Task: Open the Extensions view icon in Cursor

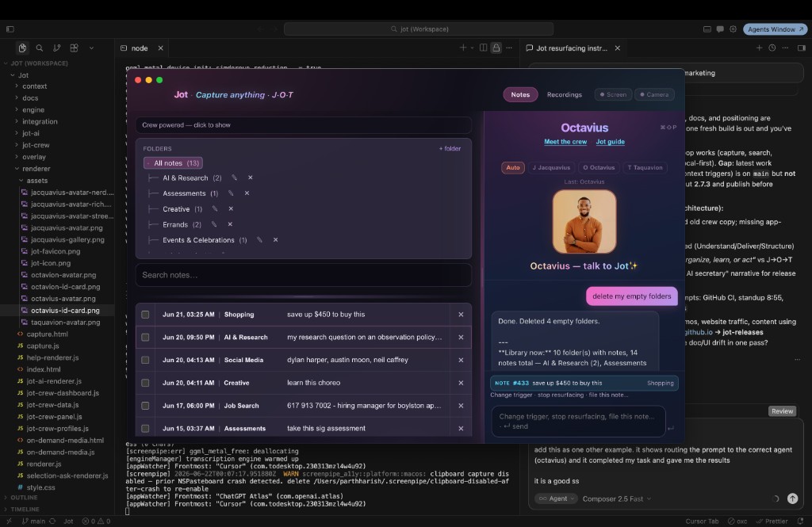Action: click(x=74, y=48)
